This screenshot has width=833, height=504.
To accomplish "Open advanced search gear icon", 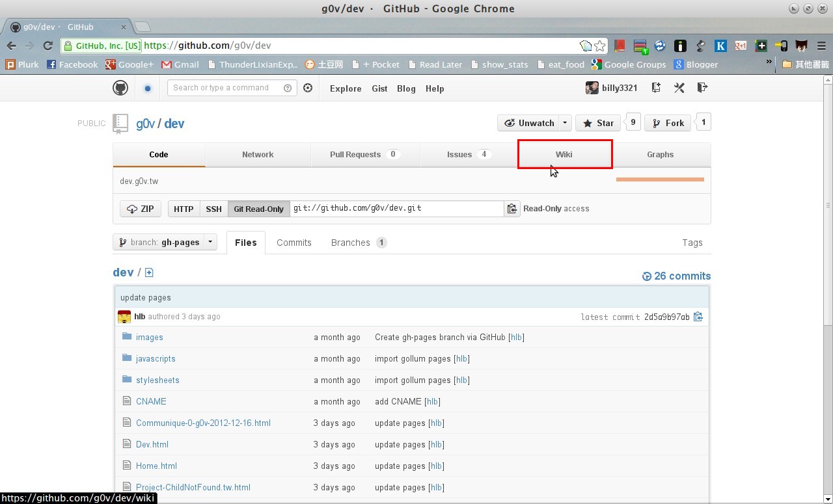I will (308, 88).
